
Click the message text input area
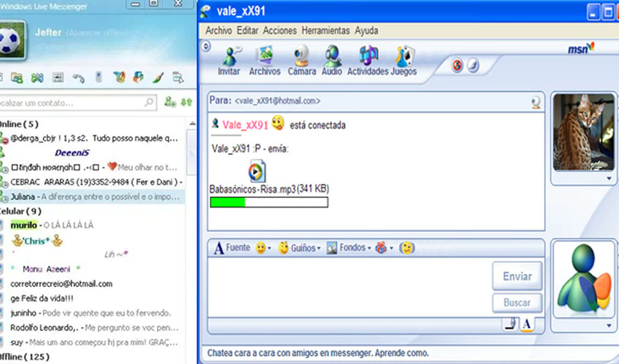click(x=349, y=288)
